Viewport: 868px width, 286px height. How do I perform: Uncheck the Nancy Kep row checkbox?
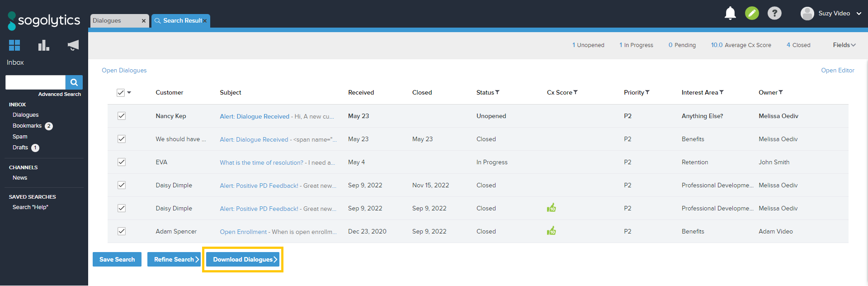click(x=122, y=116)
